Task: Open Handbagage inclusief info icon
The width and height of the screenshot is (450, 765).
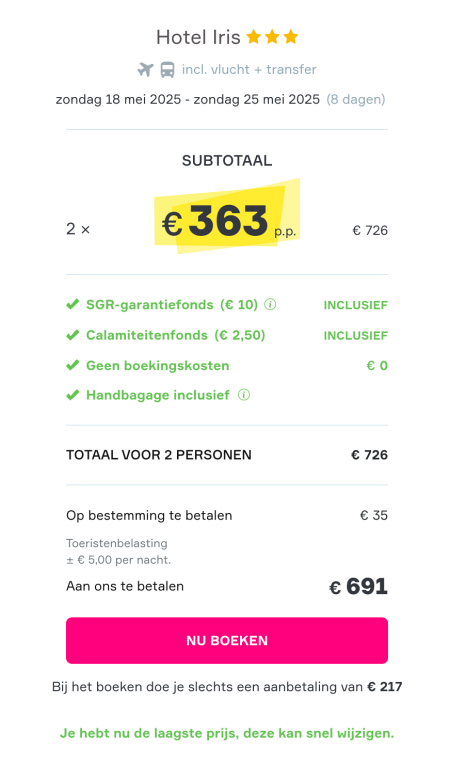Action: (x=244, y=395)
